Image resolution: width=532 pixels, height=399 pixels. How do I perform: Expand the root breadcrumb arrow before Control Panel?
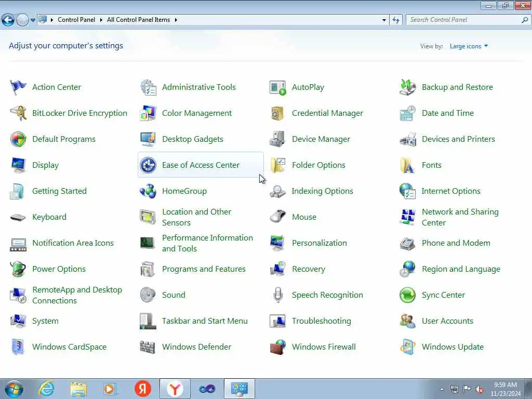pyautogui.click(x=52, y=20)
